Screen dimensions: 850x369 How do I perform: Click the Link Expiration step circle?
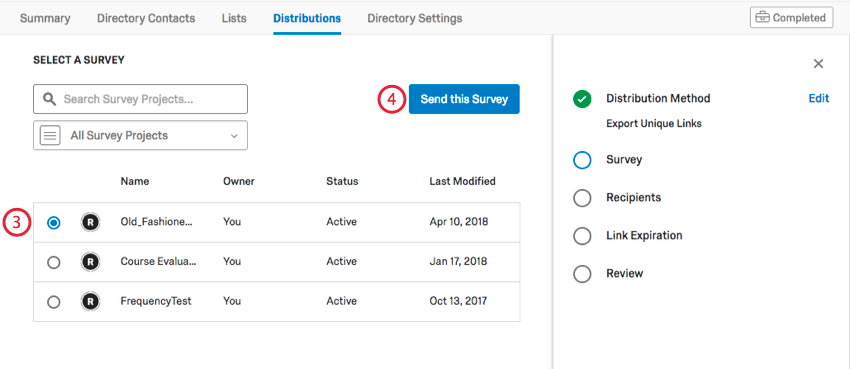(x=582, y=236)
